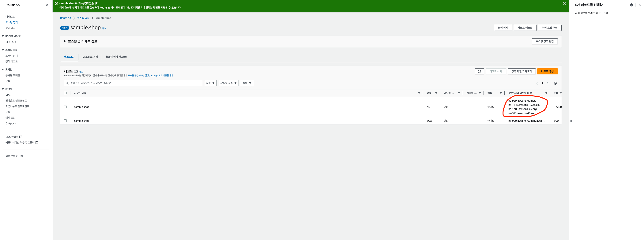Click the settings gear in details panel
The image size is (644, 240).
tap(631, 5)
